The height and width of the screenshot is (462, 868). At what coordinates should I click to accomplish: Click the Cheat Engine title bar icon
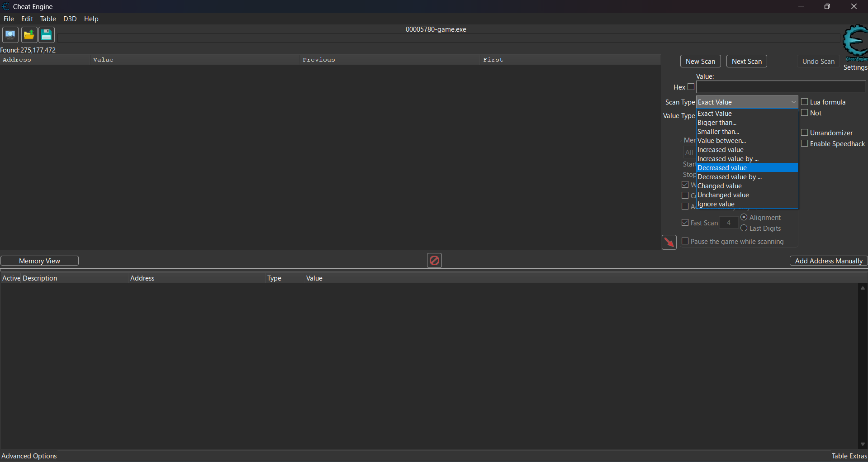tap(6, 6)
